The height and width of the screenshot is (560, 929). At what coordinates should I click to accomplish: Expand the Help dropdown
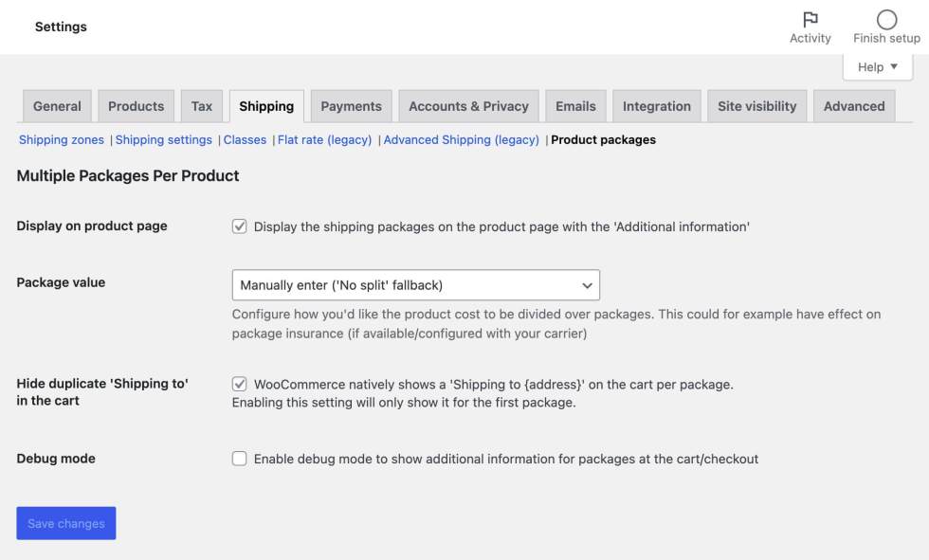877,67
